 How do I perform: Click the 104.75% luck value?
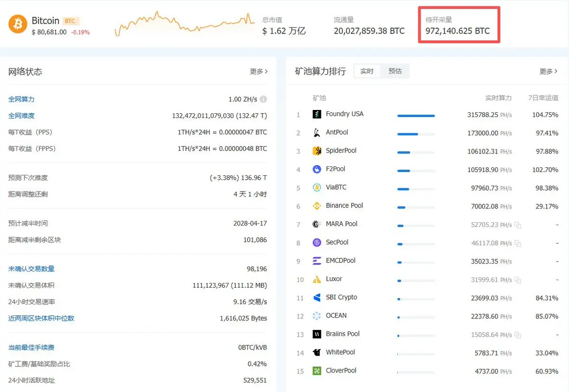(x=545, y=115)
